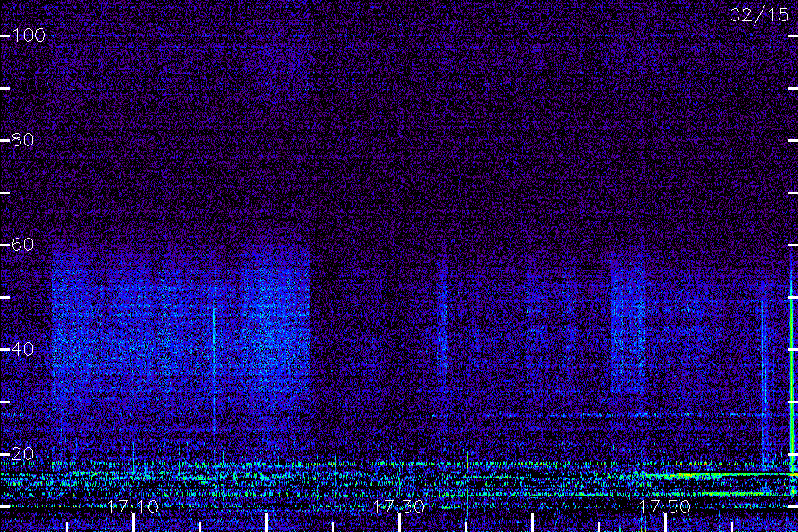The image size is (798, 532).
Task: Click the 60 frequency axis label
Action: point(22,245)
